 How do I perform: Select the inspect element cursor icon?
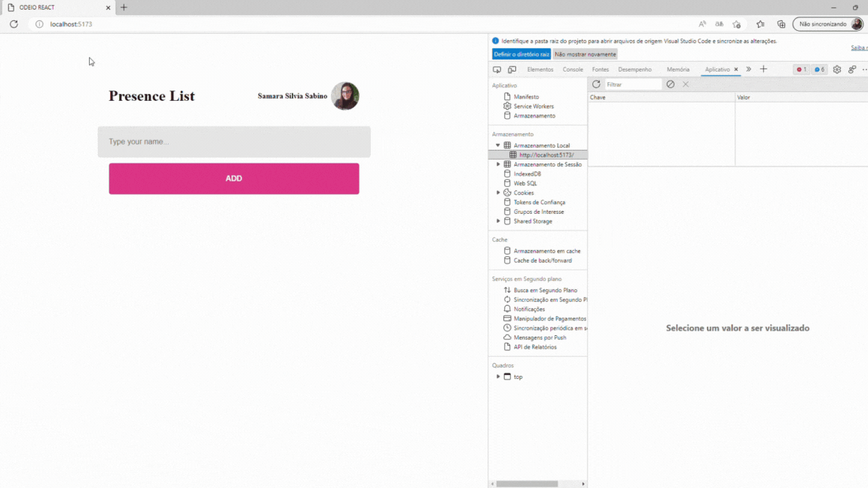(x=496, y=69)
